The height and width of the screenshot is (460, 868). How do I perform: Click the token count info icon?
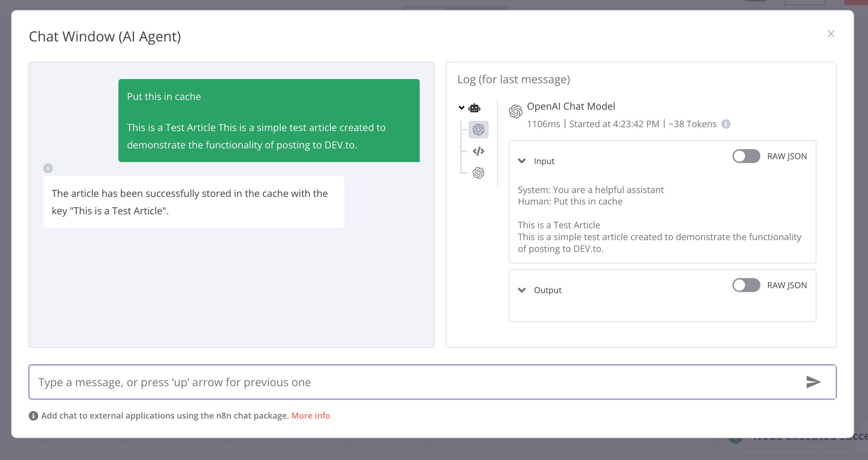[x=726, y=124]
